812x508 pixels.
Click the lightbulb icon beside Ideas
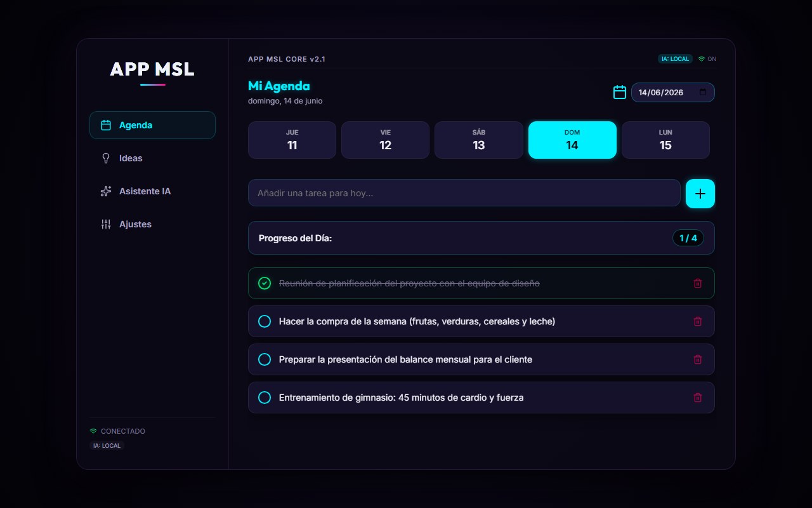[x=106, y=158]
